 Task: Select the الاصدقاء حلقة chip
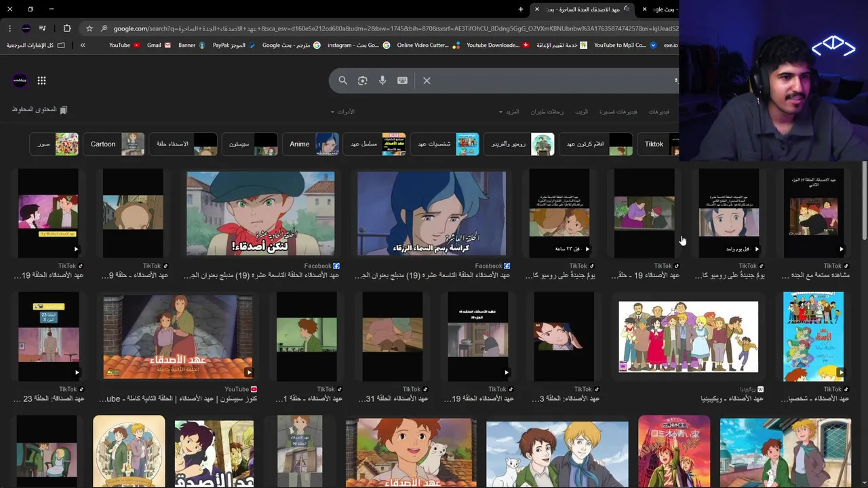click(x=183, y=144)
